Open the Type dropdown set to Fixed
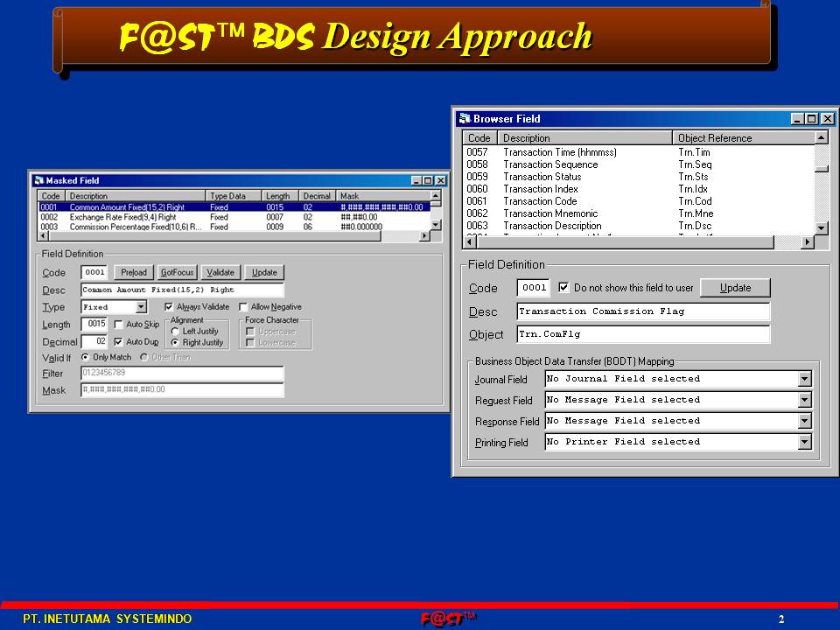Screen dimensions: 840x630 [141, 307]
